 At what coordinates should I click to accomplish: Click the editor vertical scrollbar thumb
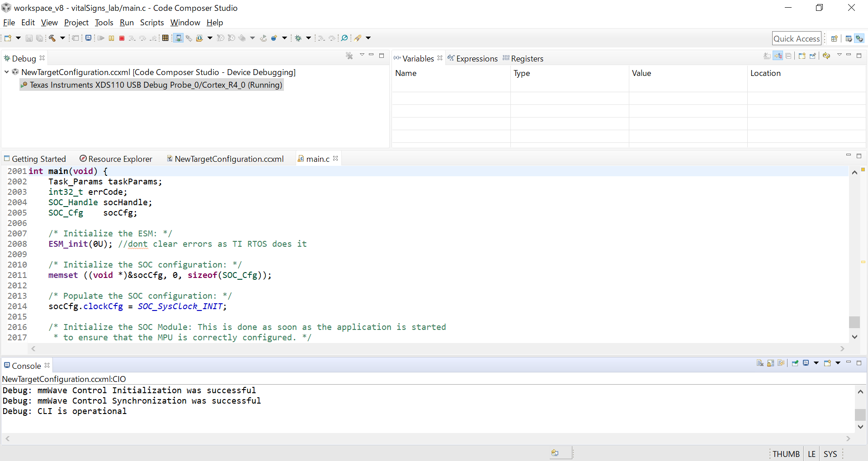tap(854, 322)
